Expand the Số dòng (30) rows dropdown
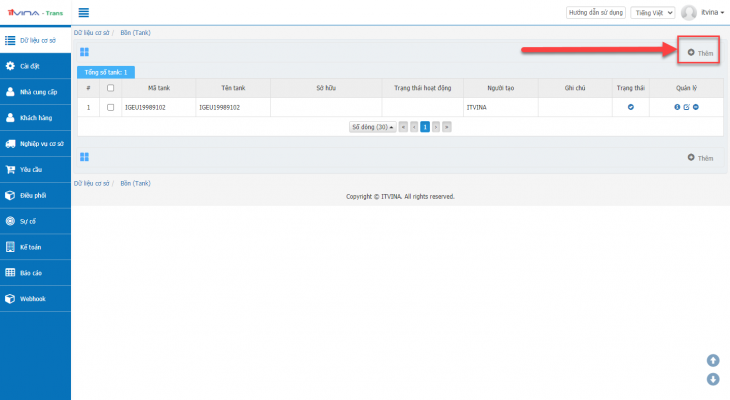Image resolution: width=730 pixels, height=400 pixels. 371,127
